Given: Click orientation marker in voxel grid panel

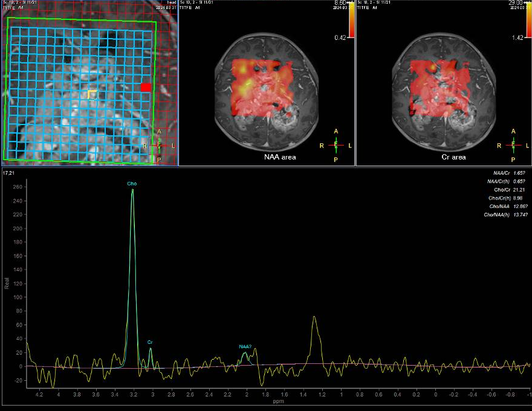Looking at the screenshot, I should tap(159, 146).
